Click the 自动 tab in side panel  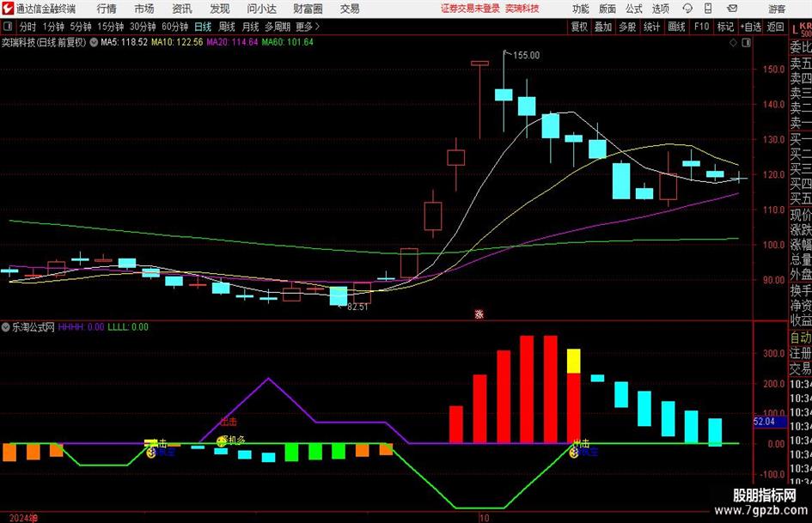tap(801, 338)
